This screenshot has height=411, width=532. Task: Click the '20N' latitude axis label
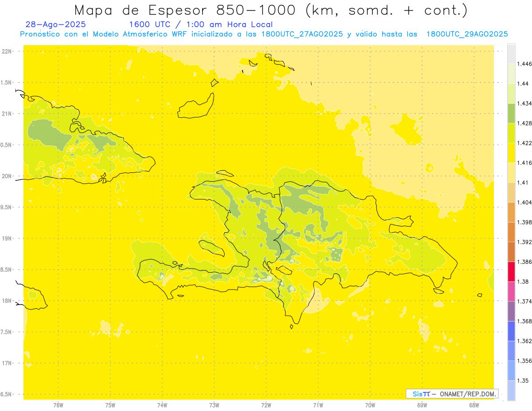coord(7,176)
